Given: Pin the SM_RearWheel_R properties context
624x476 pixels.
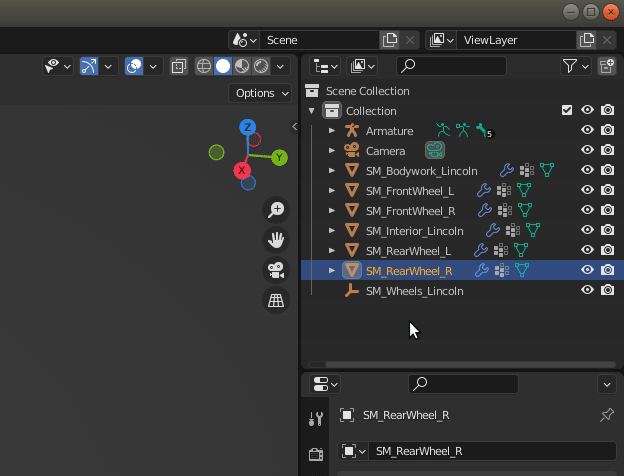Looking at the screenshot, I should [x=606, y=415].
